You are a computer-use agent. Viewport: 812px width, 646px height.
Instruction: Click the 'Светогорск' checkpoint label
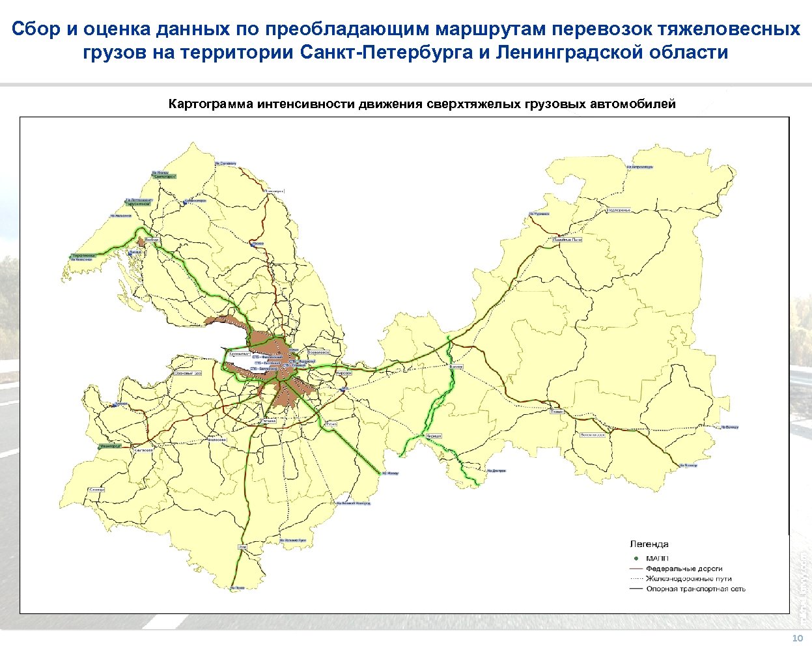pos(165,176)
